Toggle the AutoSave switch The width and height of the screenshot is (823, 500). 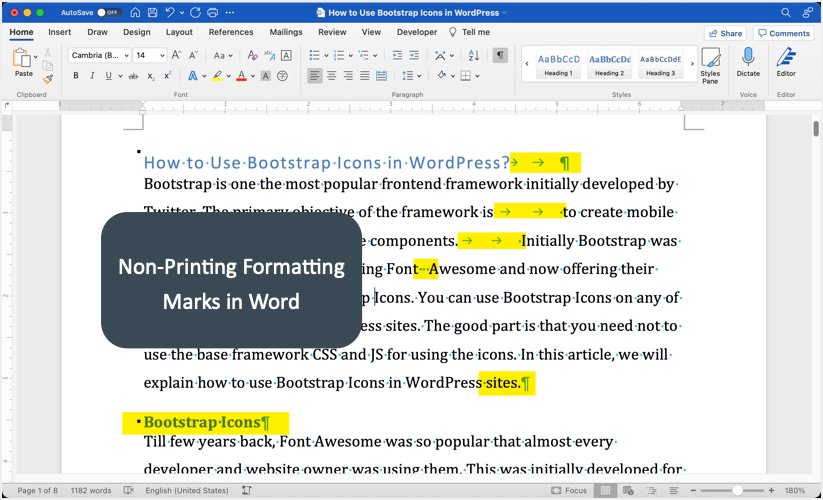[x=109, y=12]
